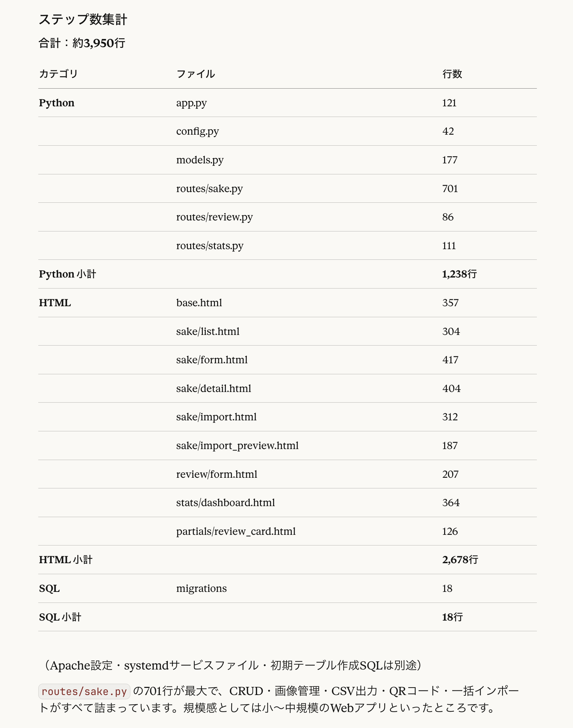
Task: Click the 1,238行 subtotal value
Action: tap(459, 274)
